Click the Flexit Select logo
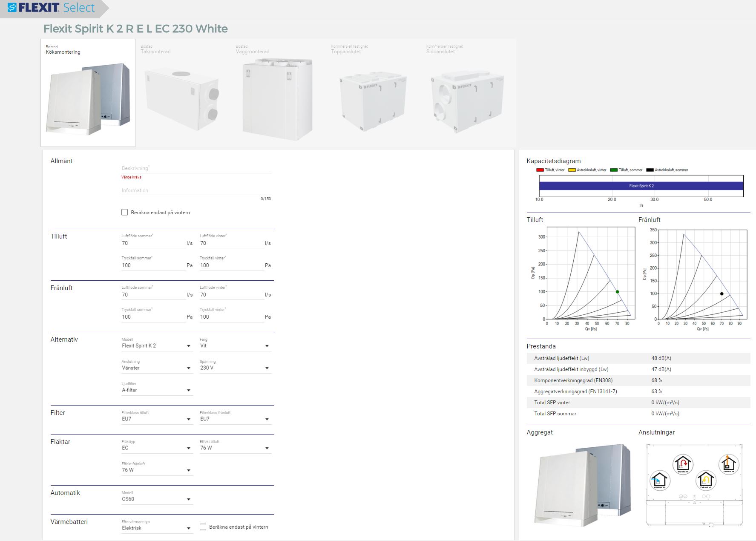This screenshot has width=756, height=541. pyautogui.click(x=51, y=8)
